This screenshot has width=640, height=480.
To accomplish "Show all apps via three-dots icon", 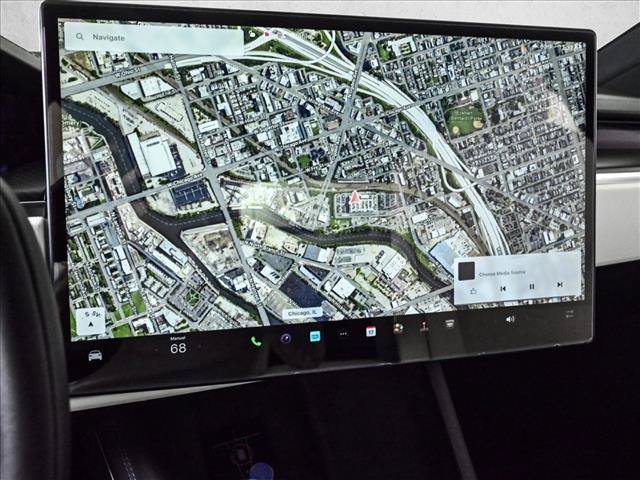I will coord(343,334).
